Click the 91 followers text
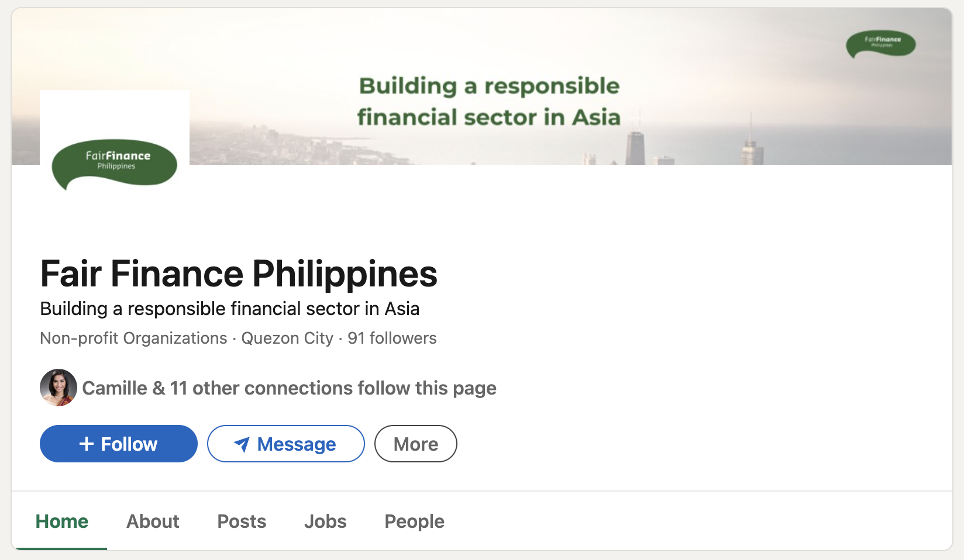Image resolution: width=964 pixels, height=560 pixels. tap(392, 338)
